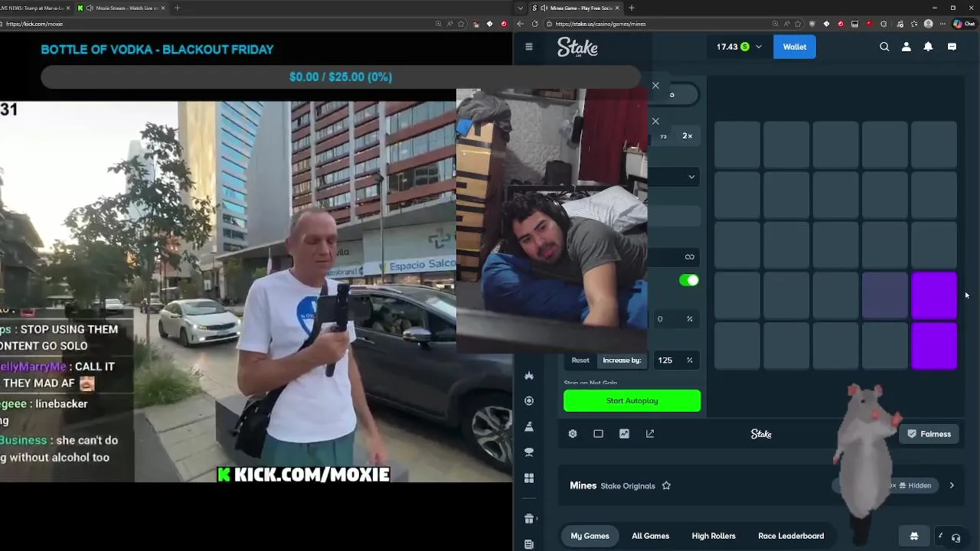980x551 pixels.
Task: Open new tab in Kick browser window
Action: click(x=177, y=8)
